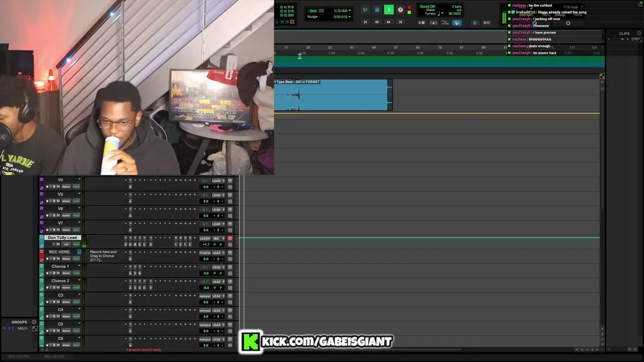Mute the V4 track

click(x=58, y=187)
